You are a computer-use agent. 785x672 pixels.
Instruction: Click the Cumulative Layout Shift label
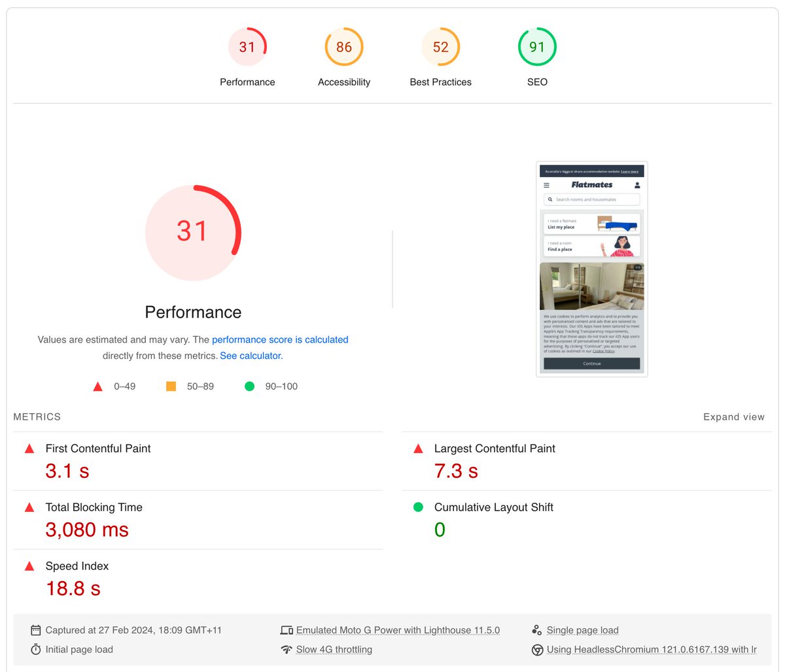494,507
